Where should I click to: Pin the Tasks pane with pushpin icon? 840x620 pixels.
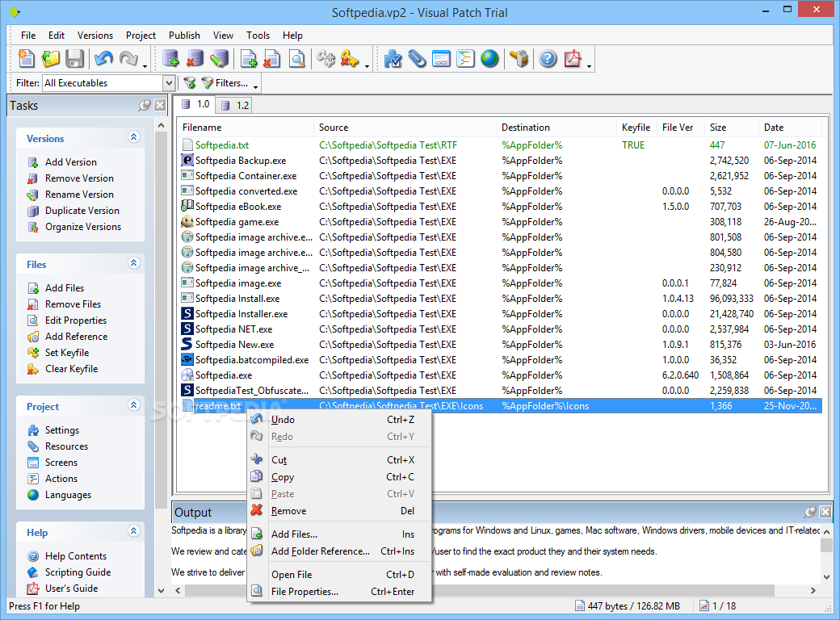click(x=145, y=105)
